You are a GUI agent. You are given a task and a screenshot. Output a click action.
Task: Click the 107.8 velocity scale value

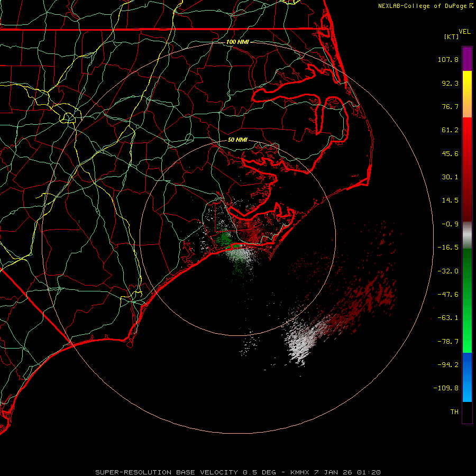448,59
